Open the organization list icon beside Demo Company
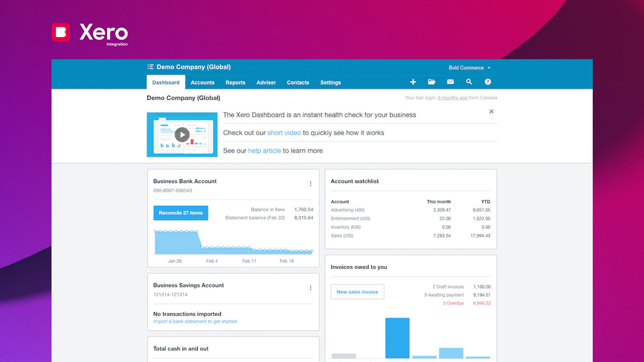The height and width of the screenshot is (362, 644). point(151,67)
